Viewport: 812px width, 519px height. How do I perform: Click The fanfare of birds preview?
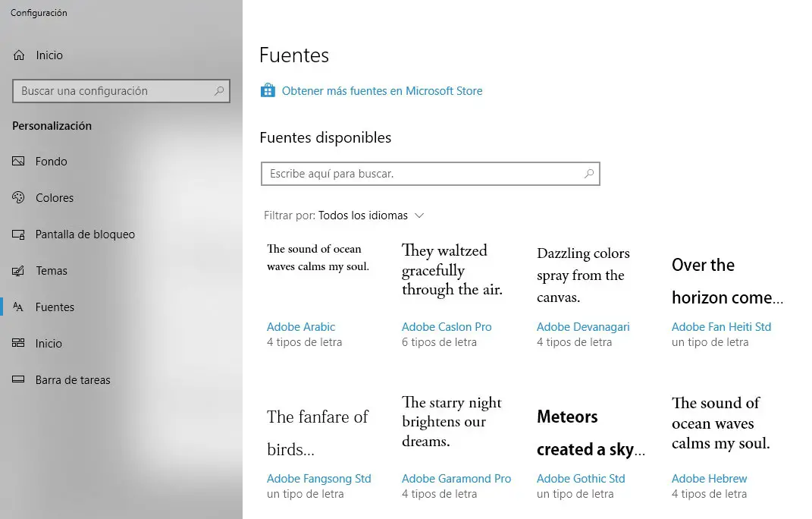[x=318, y=432]
